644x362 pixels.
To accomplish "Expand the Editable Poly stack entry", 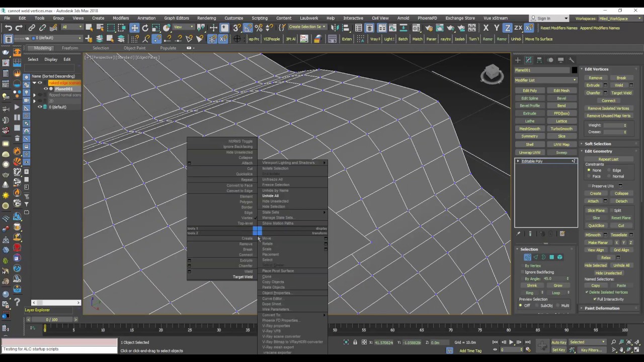I will coord(518,161).
